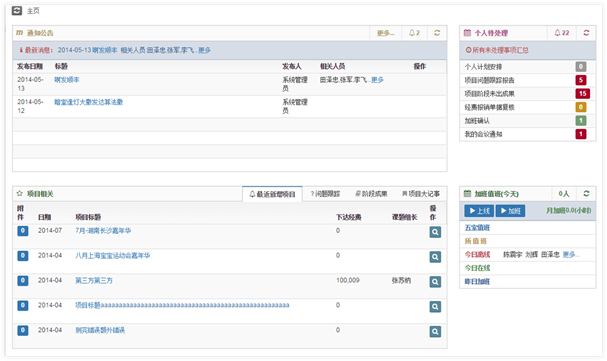The image size is (607, 361).
Task: Click red 15 badge in pending list
Action: click(x=583, y=94)
